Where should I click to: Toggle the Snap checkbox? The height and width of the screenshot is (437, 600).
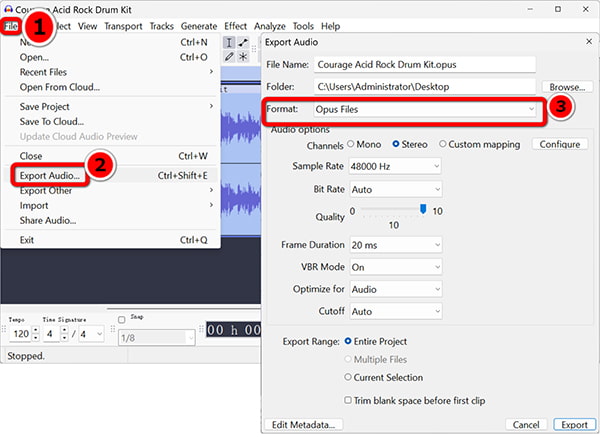(x=122, y=320)
